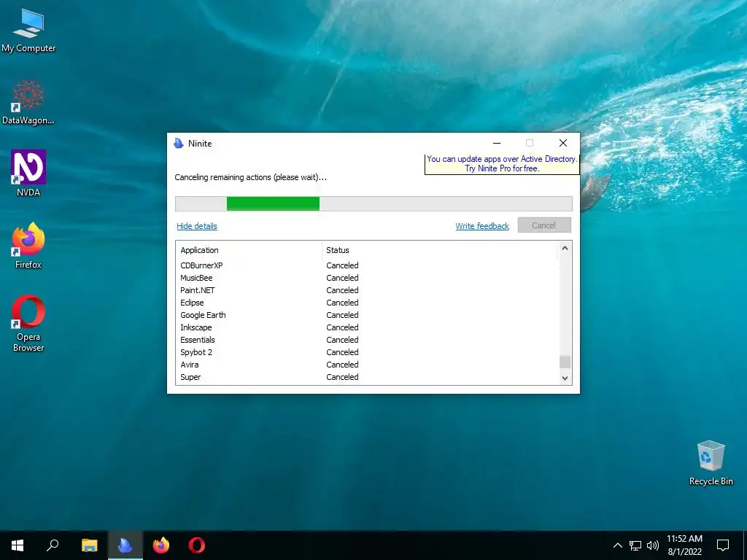Screen dimensions: 747x560
Task: Select the Eclipse row
Action: pyautogui.click(x=368, y=303)
